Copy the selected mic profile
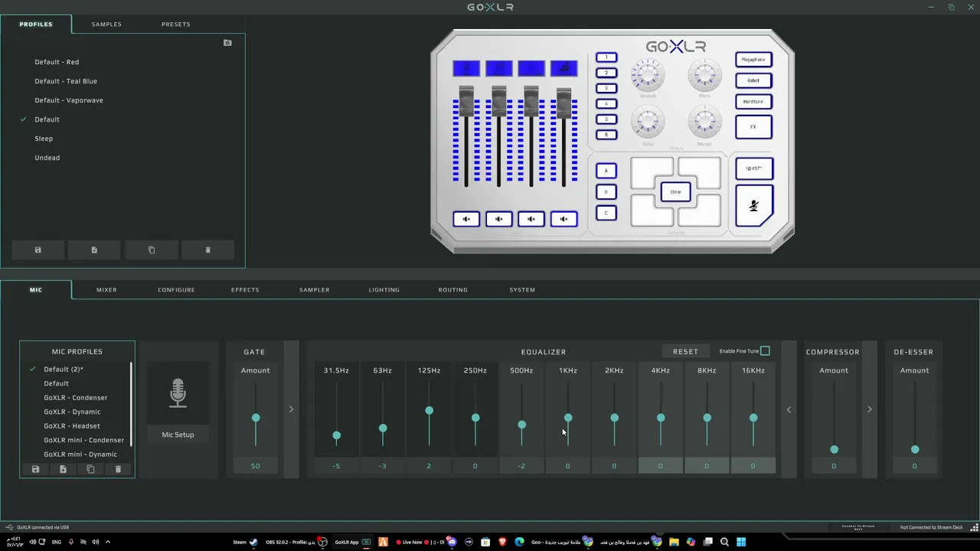 [x=90, y=469]
